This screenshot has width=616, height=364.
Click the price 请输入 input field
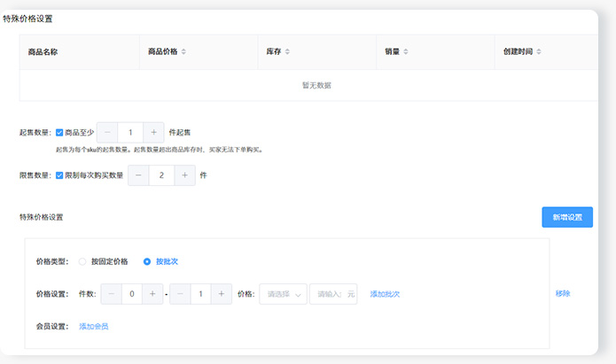point(330,294)
